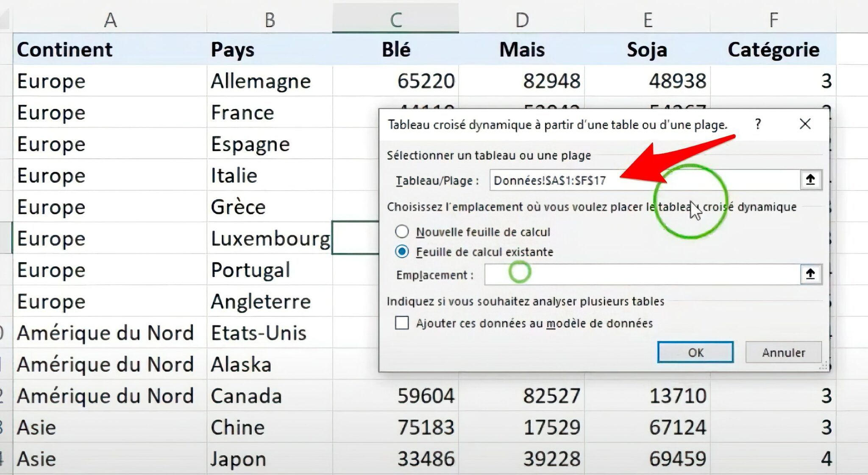Close the pivot table dialog
The height and width of the screenshot is (475, 868).
(x=804, y=124)
